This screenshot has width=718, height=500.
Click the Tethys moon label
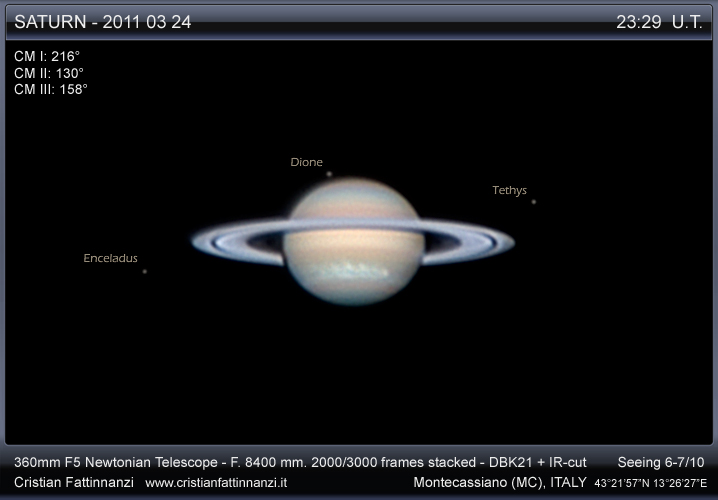509,190
